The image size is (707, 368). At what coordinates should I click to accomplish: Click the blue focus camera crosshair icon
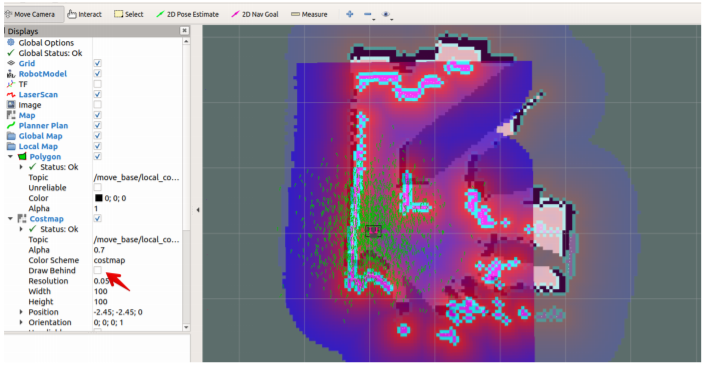click(x=349, y=14)
